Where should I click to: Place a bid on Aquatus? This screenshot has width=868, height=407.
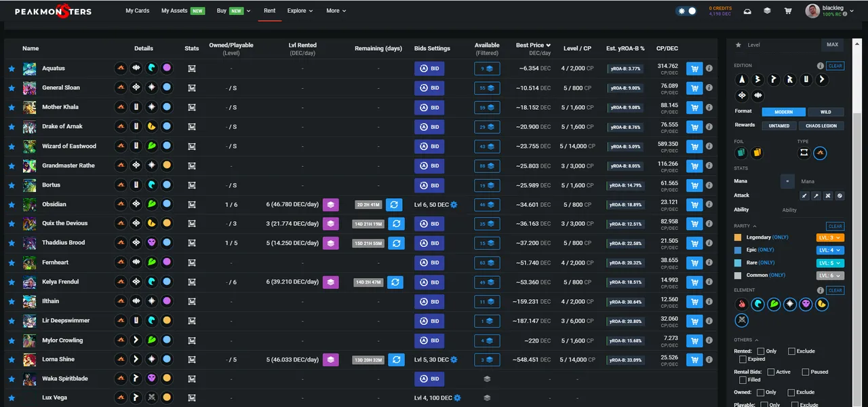click(429, 69)
